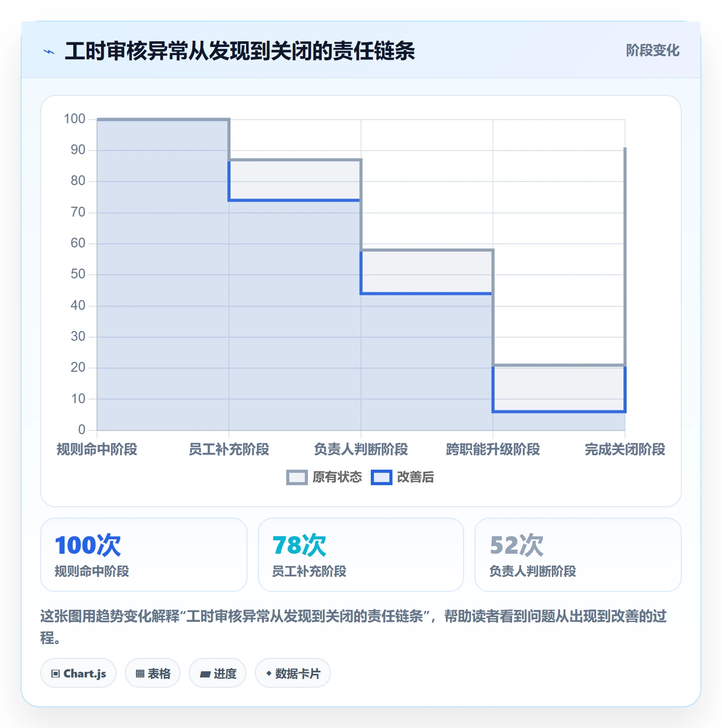
Task: Select the 数据卡片 tag chip
Action: pos(293,673)
